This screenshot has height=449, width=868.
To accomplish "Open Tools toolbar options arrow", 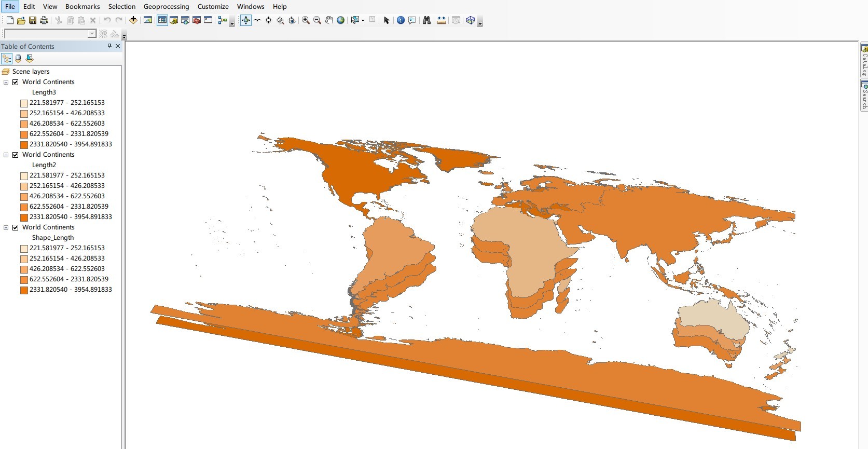I will [480, 22].
